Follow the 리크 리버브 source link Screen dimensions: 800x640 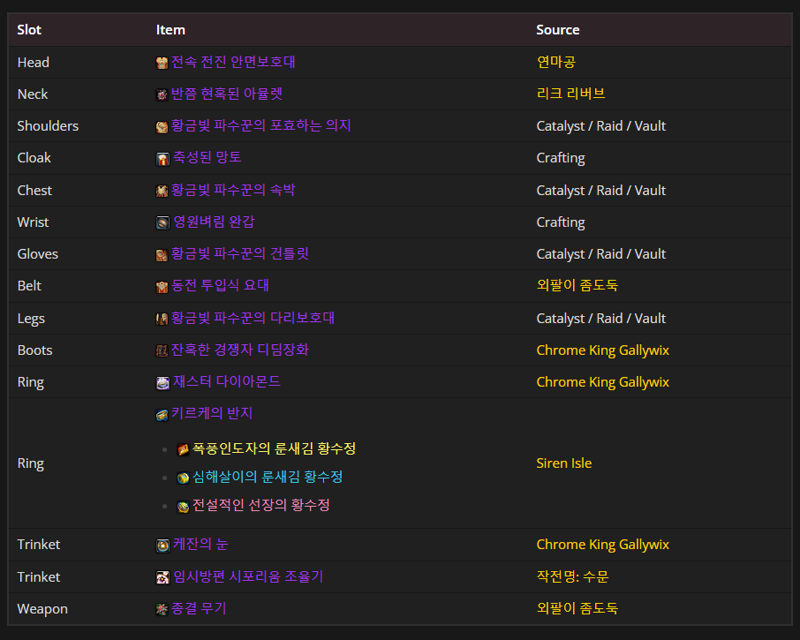pos(571,93)
